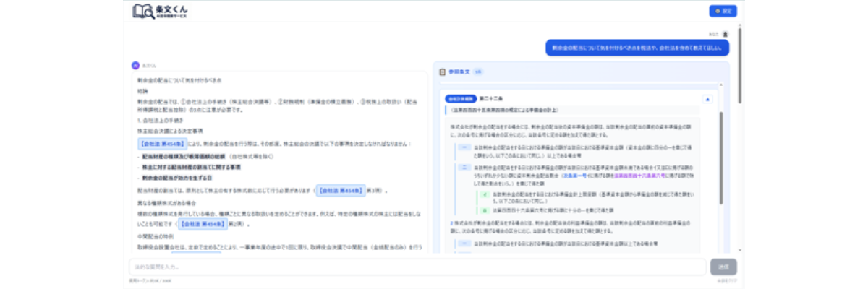Viewport: 868px width, 289px height.
Task: Open 会社法 第454条 link followed by 第2項
Action: click(204, 224)
